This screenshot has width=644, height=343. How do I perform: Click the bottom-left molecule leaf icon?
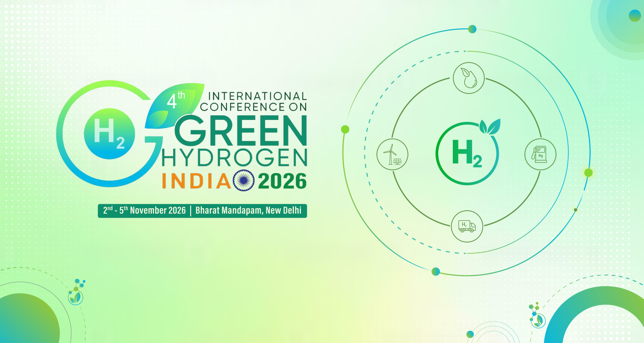click(x=76, y=292)
